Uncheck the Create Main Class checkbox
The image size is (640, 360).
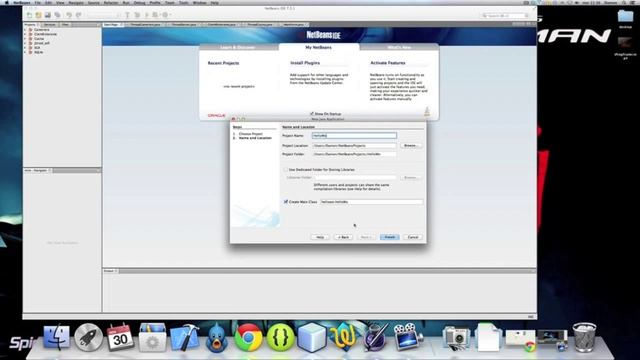click(286, 202)
